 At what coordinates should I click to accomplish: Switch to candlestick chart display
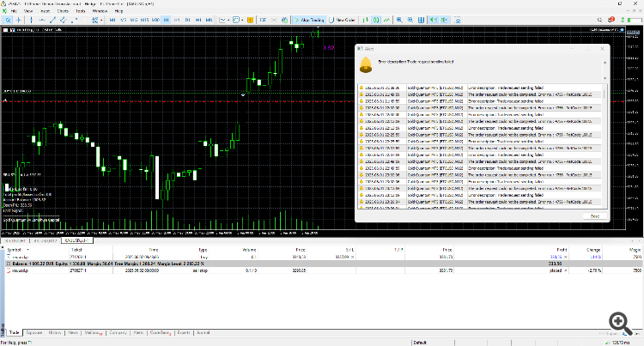[376, 20]
